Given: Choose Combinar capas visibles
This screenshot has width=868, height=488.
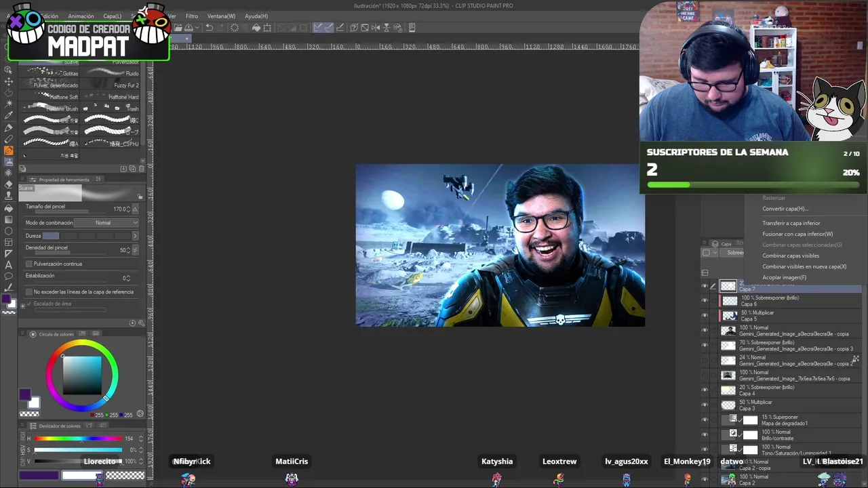Looking at the screenshot, I should pos(791,256).
